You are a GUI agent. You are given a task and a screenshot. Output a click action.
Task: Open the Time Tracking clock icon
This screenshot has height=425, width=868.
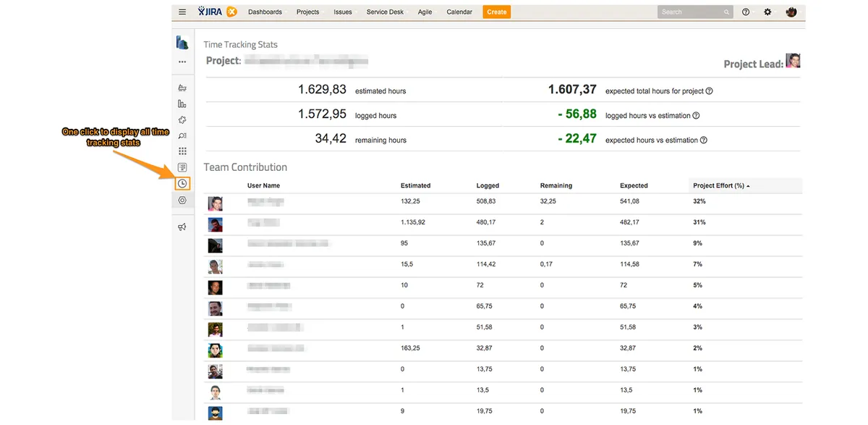point(182,184)
